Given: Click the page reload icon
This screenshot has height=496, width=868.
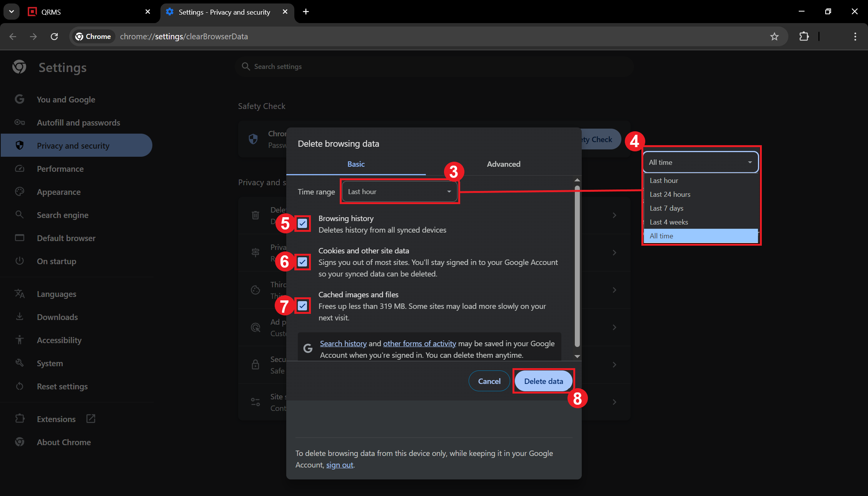Looking at the screenshot, I should 54,37.
